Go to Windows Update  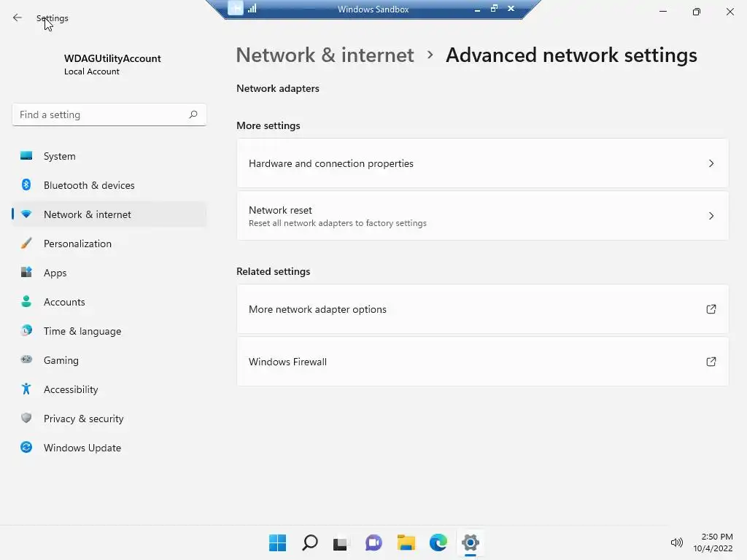[x=82, y=448]
